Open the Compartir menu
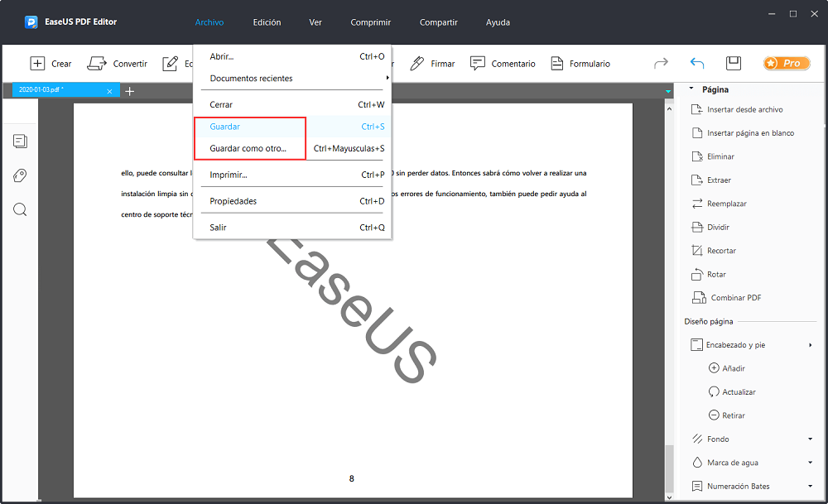 click(x=438, y=22)
